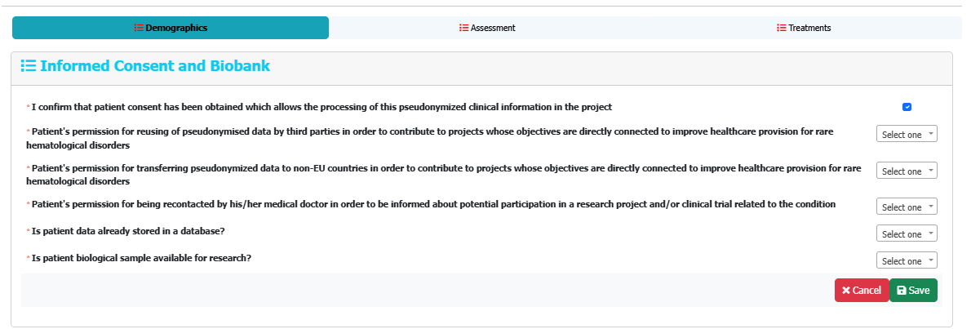The height and width of the screenshot is (329, 980).
Task: Click the list icon beside Assessment
Action: (x=463, y=28)
